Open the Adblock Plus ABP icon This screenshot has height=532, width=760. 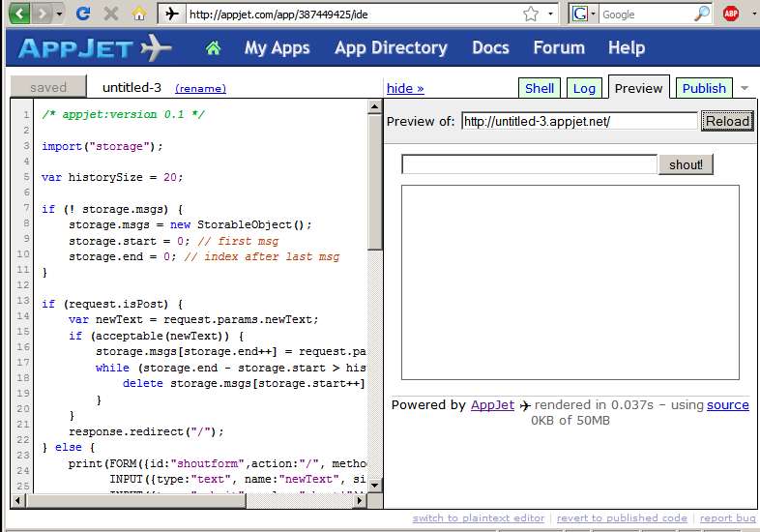(x=731, y=15)
